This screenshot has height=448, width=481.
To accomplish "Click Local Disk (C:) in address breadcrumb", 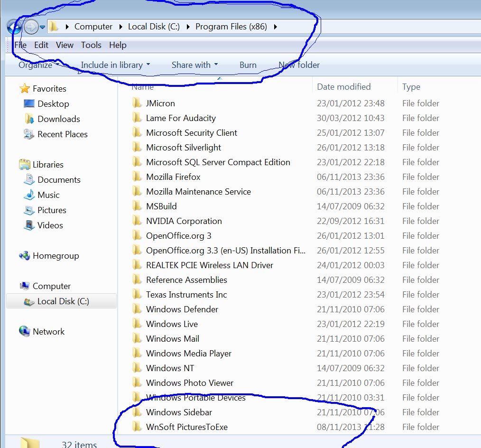I will [x=154, y=27].
